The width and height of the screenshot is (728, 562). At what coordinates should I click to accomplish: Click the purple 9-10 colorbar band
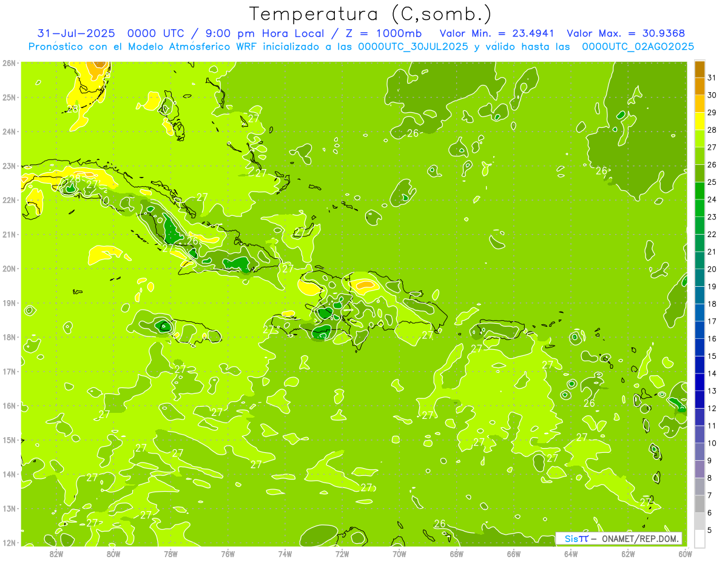699,452
